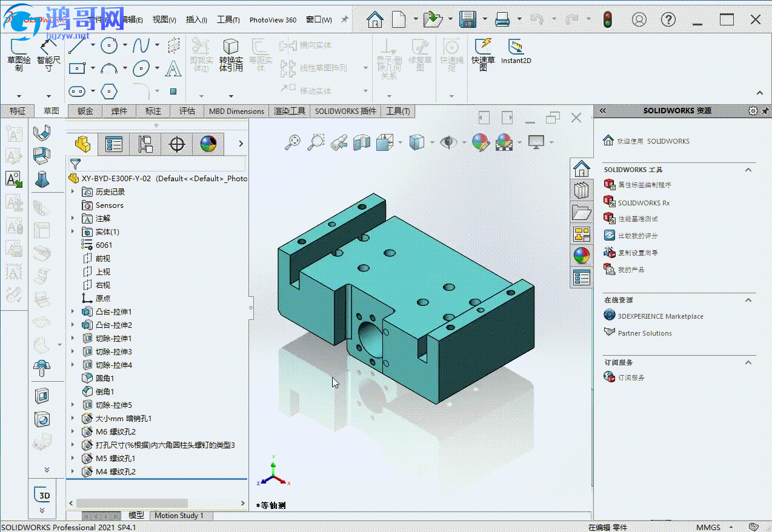Select the Polygon sketch tool

[109, 91]
